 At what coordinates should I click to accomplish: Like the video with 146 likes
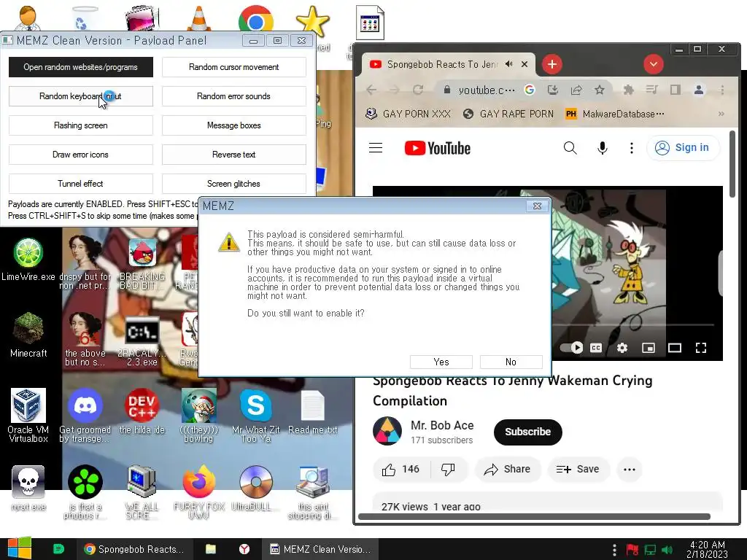click(x=401, y=470)
